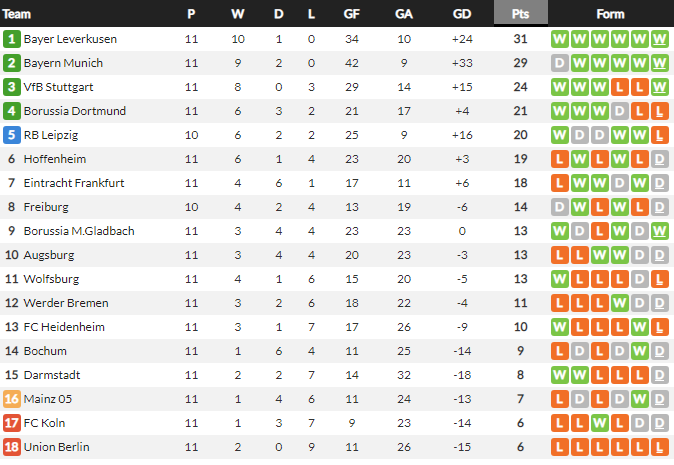Screen dimensions: 674x465
Task: Click Union Berlin's grey D form badge
Action: pos(660,447)
